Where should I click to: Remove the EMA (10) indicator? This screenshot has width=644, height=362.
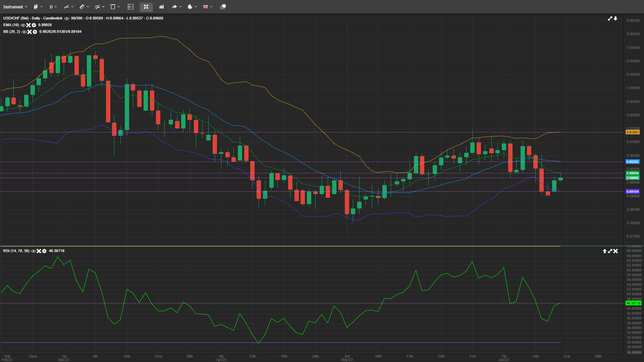coord(29,25)
